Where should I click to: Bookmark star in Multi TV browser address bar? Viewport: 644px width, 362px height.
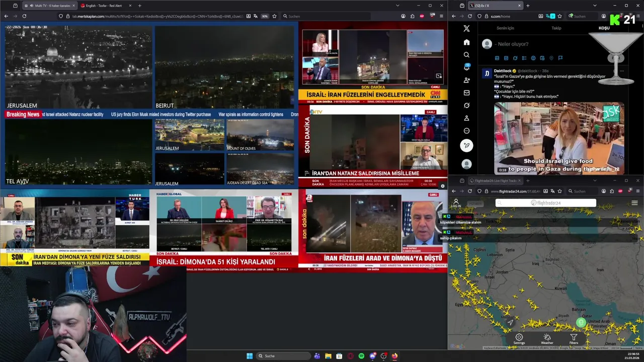274,16
